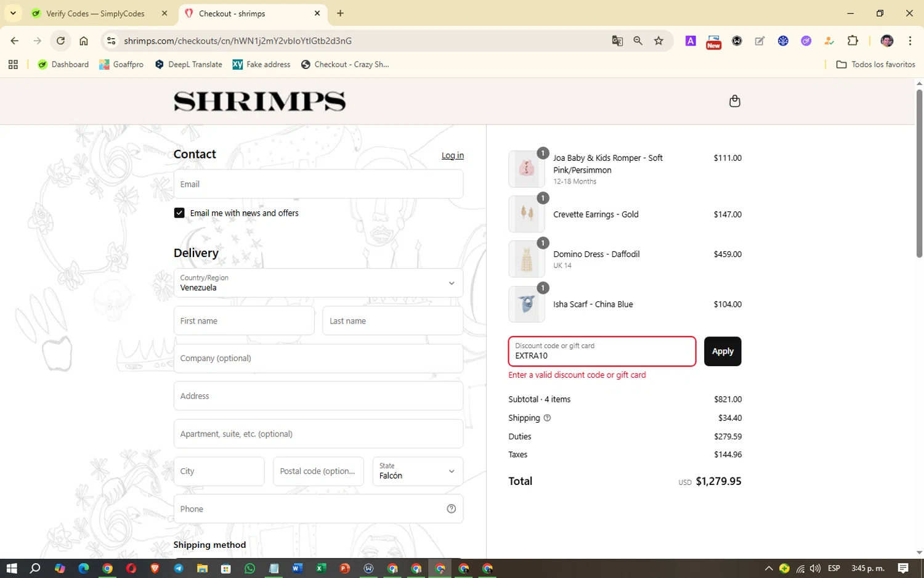Open Excel from the taskbar
This screenshot has width=924, height=578.
321,568
